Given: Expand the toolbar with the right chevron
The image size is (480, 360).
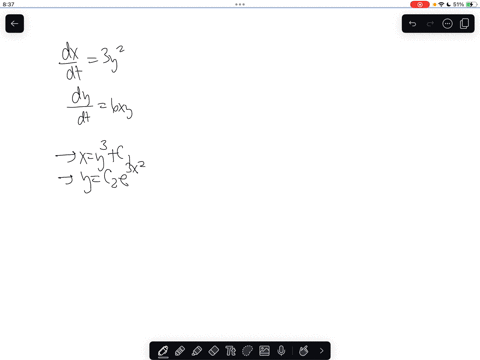Looking at the screenshot, I should coord(321,351).
